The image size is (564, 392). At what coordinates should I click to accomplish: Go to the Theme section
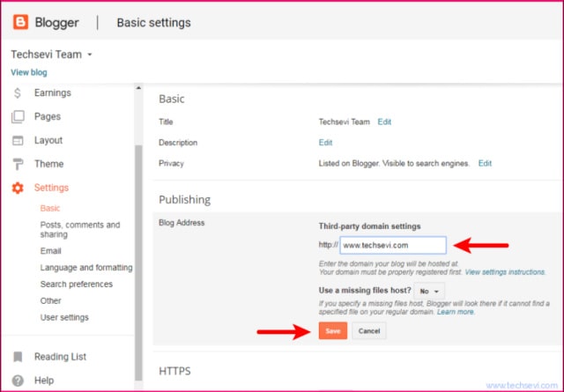coord(49,164)
